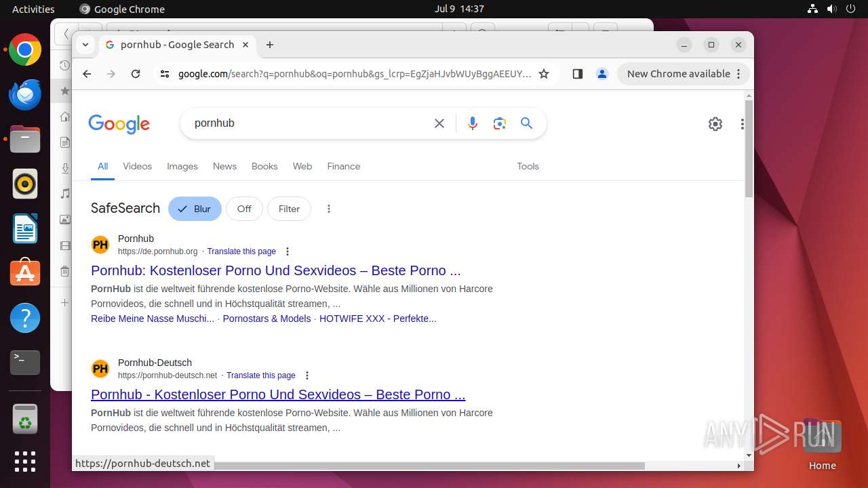The width and height of the screenshot is (868, 488).
Task: Open Terminal from dock
Action: point(25,363)
